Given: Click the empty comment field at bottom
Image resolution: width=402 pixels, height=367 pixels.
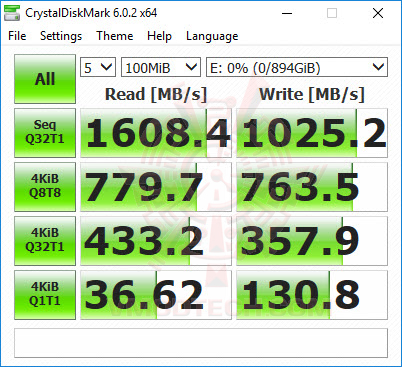Looking at the screenshot, I should tap(201, 343).
